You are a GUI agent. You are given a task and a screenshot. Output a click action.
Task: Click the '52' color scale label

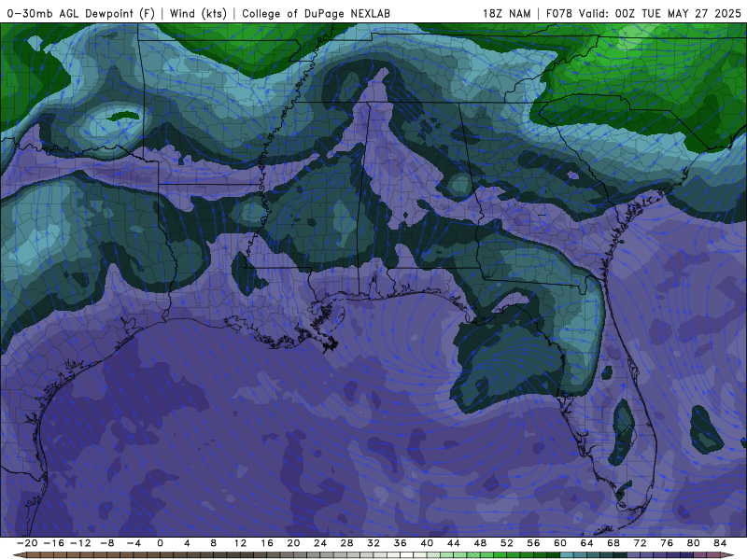507,543
